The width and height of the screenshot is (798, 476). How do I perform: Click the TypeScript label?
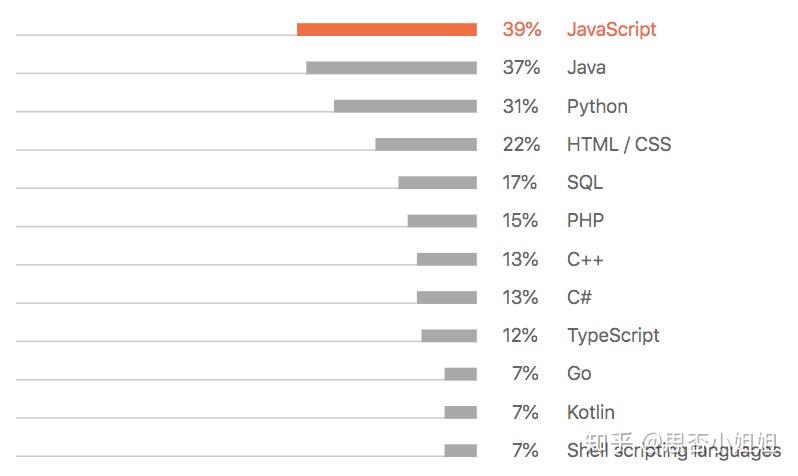tap(613, 335)
